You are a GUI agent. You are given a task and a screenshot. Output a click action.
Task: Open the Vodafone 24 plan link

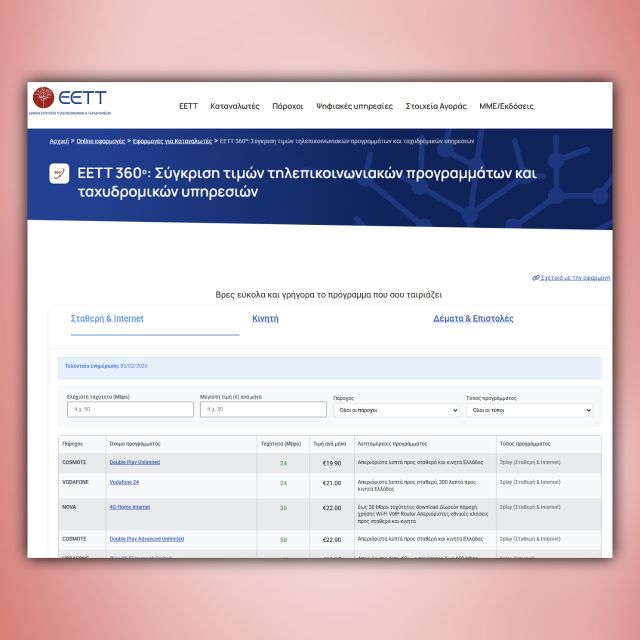(124, 482)
